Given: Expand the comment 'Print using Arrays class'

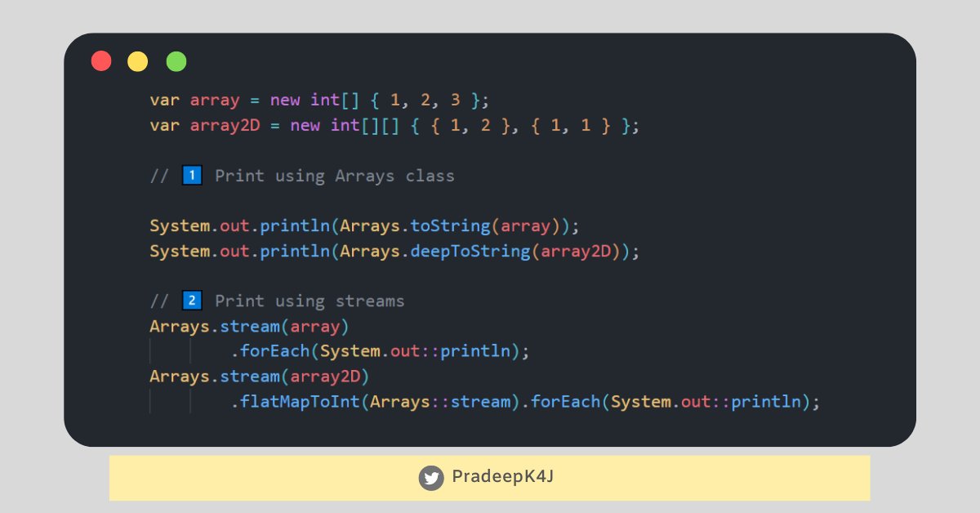Looking at the screenshot, I should coord(335,175).
